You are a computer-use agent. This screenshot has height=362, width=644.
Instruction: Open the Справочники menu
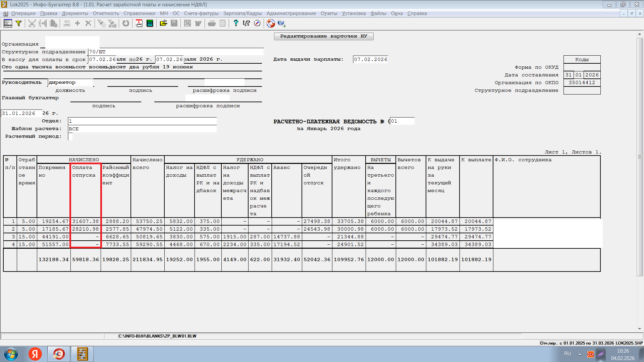[139, 13]
